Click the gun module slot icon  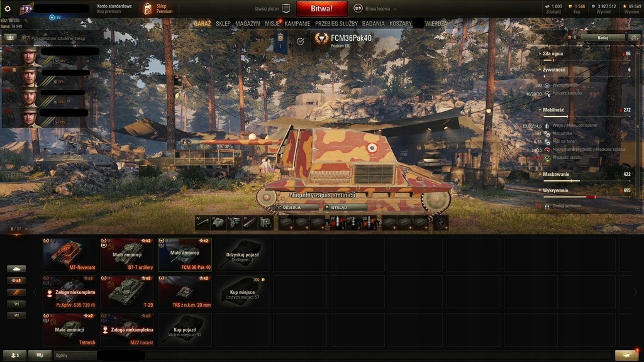(203, 222)
